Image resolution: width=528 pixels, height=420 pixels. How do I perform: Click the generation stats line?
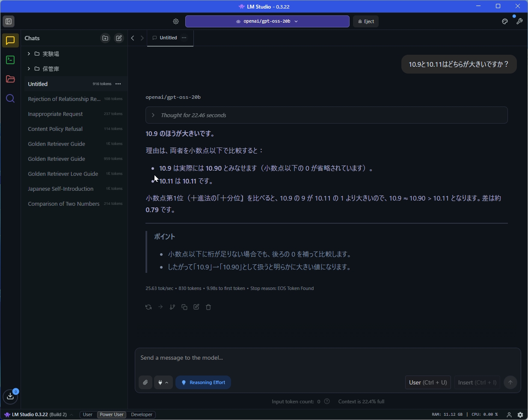pos(230,288)
